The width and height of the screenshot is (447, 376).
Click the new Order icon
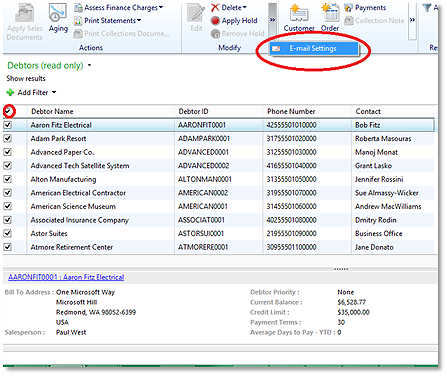pos(330,13)
